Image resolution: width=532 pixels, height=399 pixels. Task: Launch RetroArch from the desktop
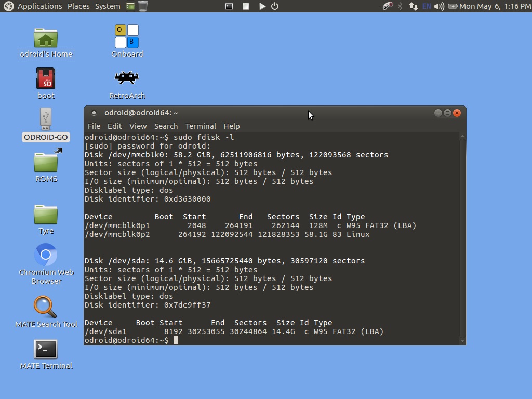click(x=127, y=79)
